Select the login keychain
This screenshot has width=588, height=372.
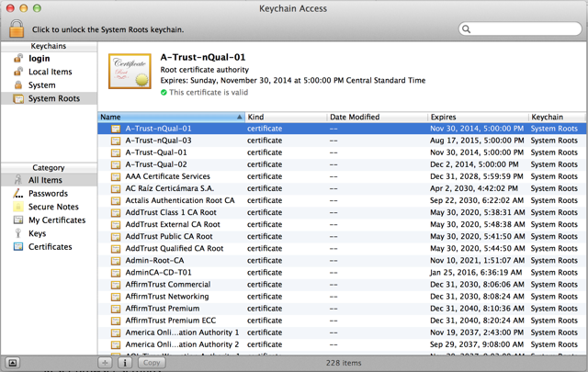(x=49, y=59)
